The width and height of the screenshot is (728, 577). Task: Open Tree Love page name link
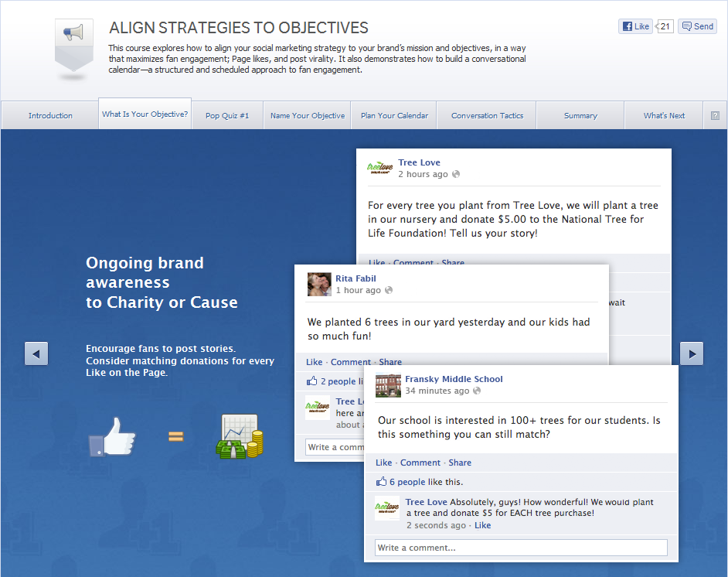coord(419,162)
